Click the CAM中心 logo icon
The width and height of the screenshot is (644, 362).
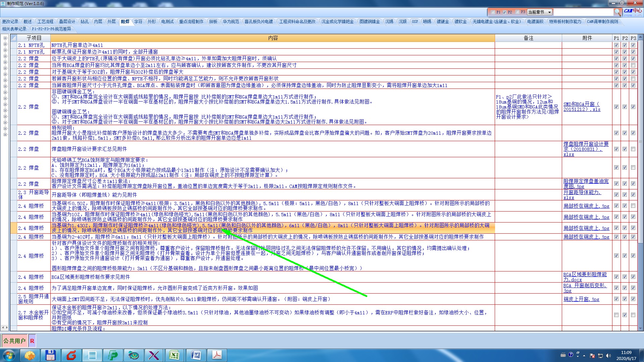tap(633, 11)
